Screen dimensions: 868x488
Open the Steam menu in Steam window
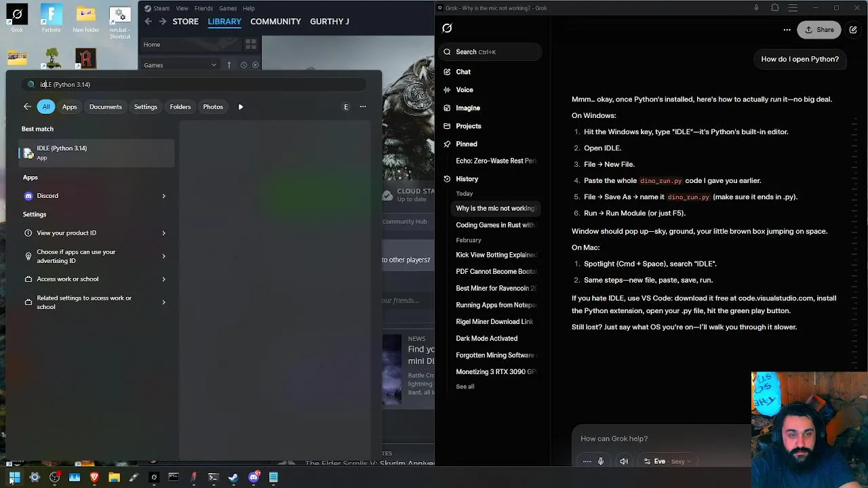[161, 8]
